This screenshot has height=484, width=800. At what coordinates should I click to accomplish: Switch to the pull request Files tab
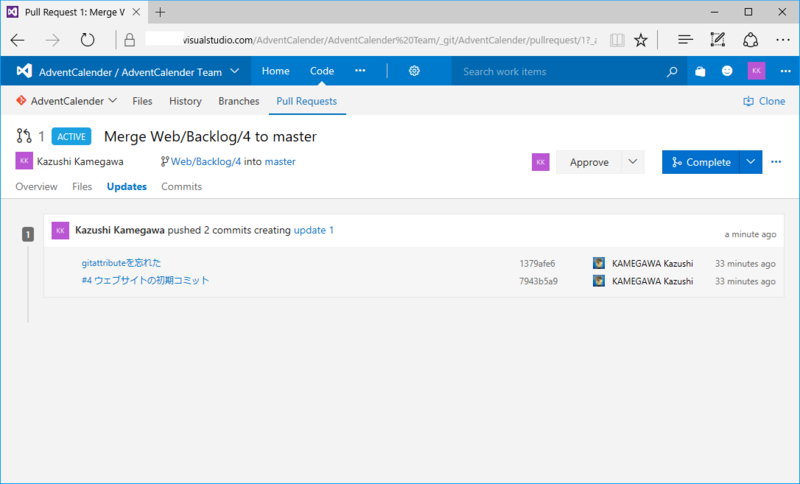click(x=82, y=187)
